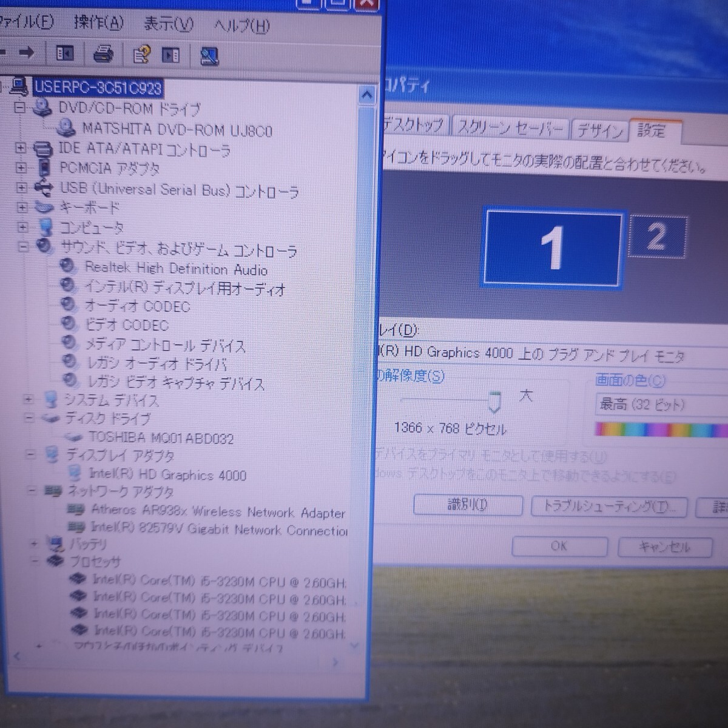The width and height of the screenshot is (728, 728).
Task: Click the printer toolbar icon
Action: [x=104, y=54]
